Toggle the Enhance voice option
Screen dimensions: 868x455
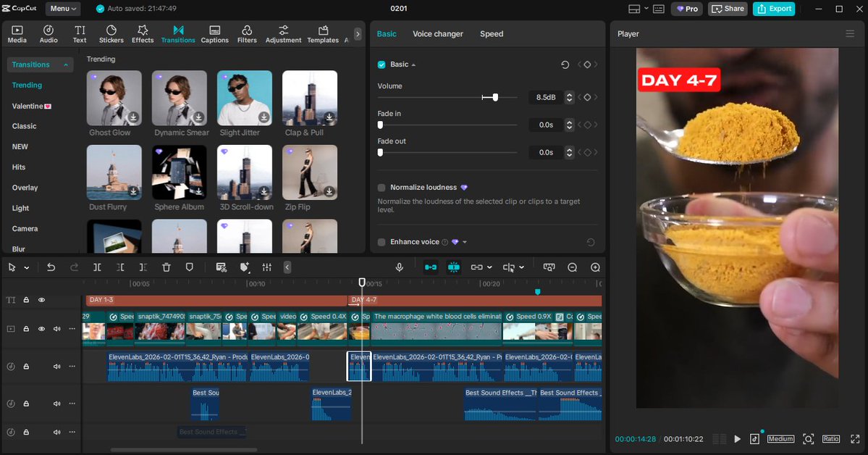(x=382, y=241)
